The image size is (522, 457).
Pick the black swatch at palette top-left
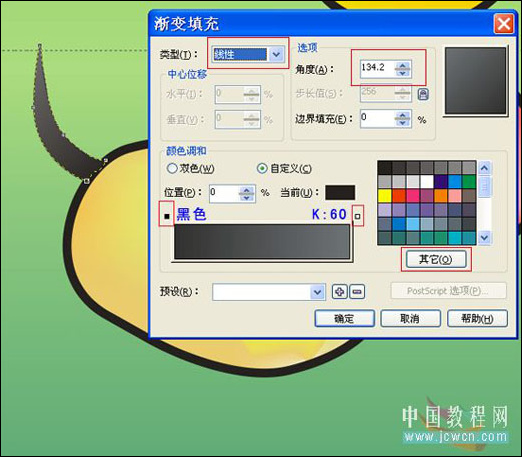coord(385,168)
